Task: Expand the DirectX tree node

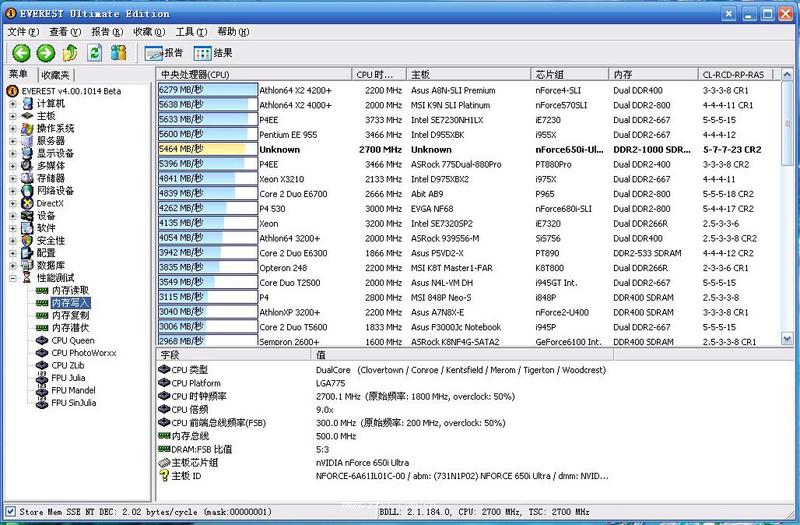Action: [x=13, y=203]
